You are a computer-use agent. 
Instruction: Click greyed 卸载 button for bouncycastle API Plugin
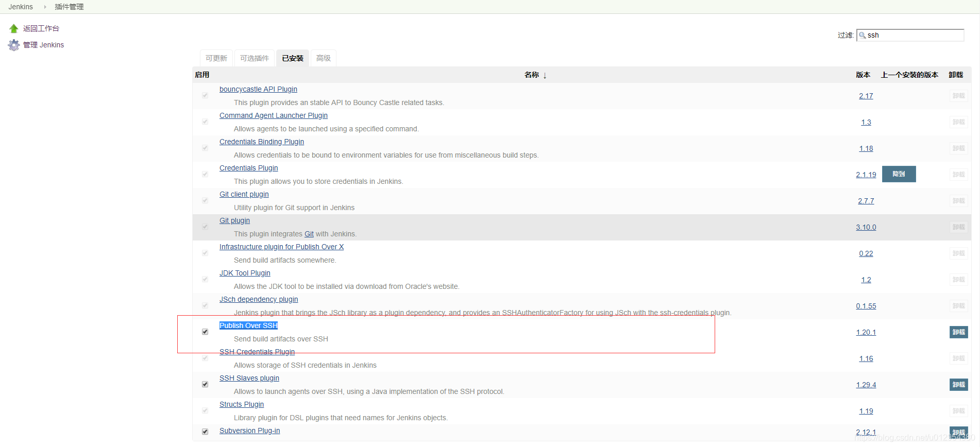click(959, 96)
